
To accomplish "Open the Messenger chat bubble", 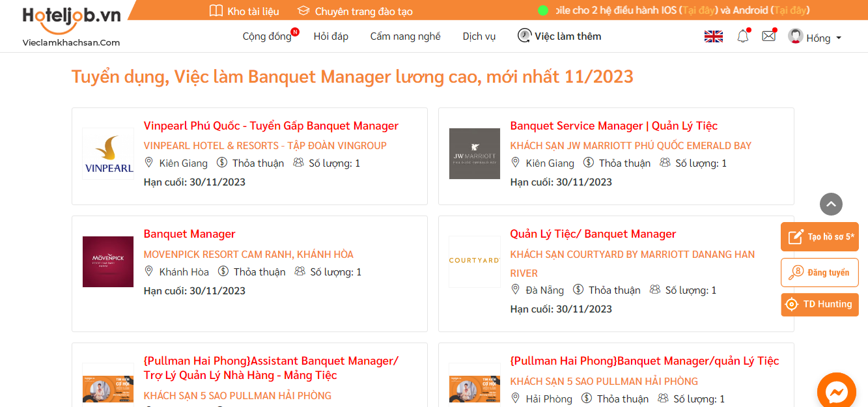I will pyautogui.click(x=837, y=391).
